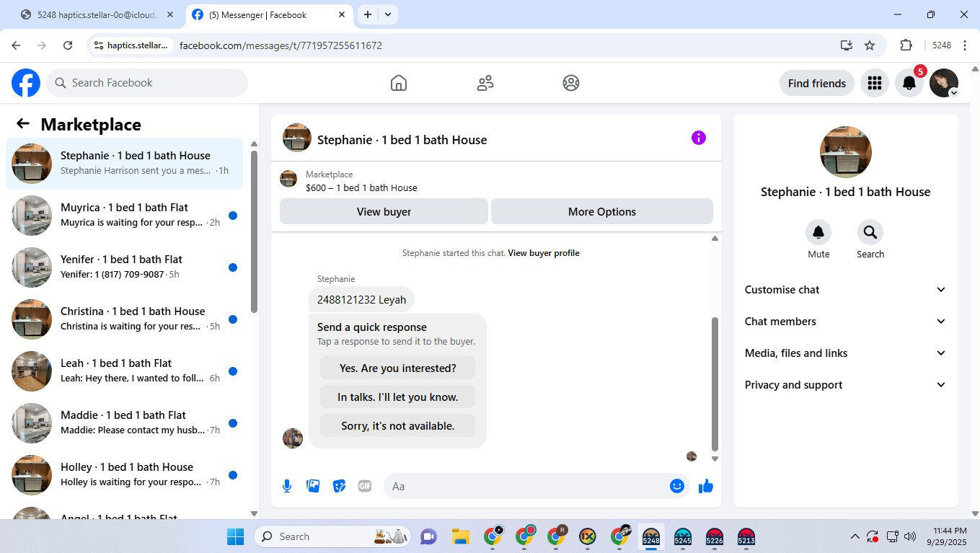Show hidden system tray icons

855,536
